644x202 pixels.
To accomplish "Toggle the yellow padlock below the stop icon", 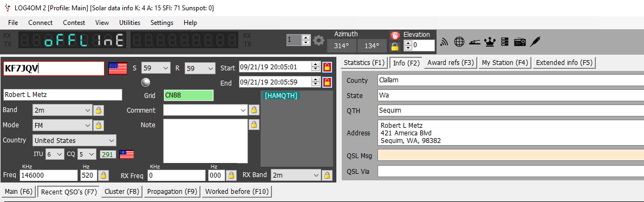I will (x=395, y=47).
